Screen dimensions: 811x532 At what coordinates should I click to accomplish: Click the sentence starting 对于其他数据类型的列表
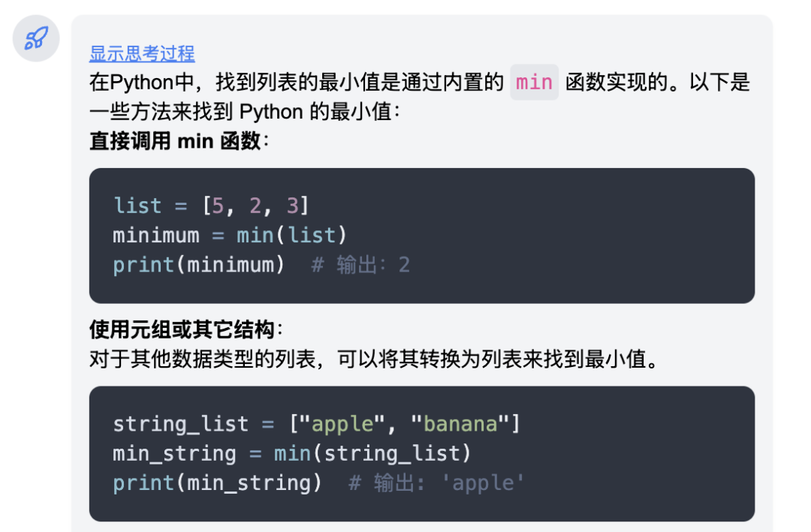(x=373, y=359)
